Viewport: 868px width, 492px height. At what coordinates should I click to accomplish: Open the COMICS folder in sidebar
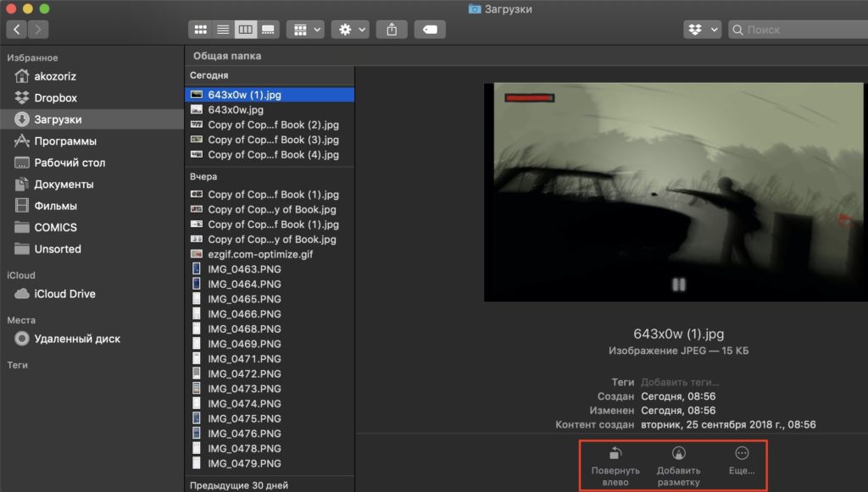coord(55,227)
